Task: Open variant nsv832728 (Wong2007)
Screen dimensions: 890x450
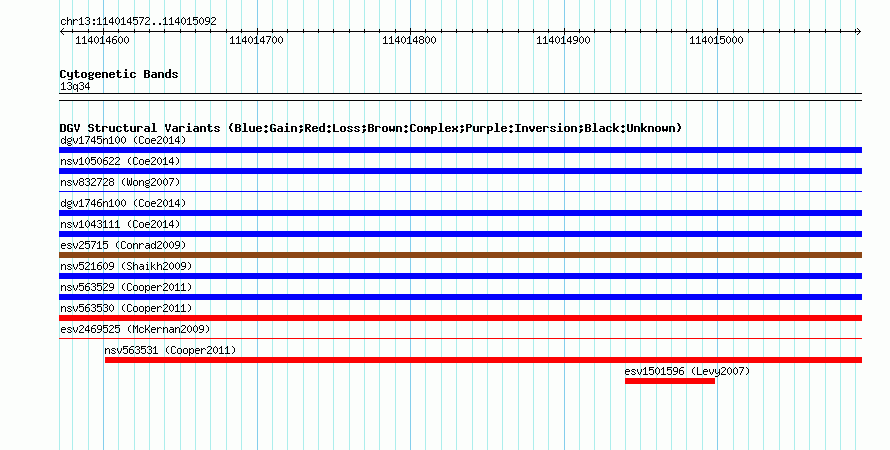Action: pos(120,182)
